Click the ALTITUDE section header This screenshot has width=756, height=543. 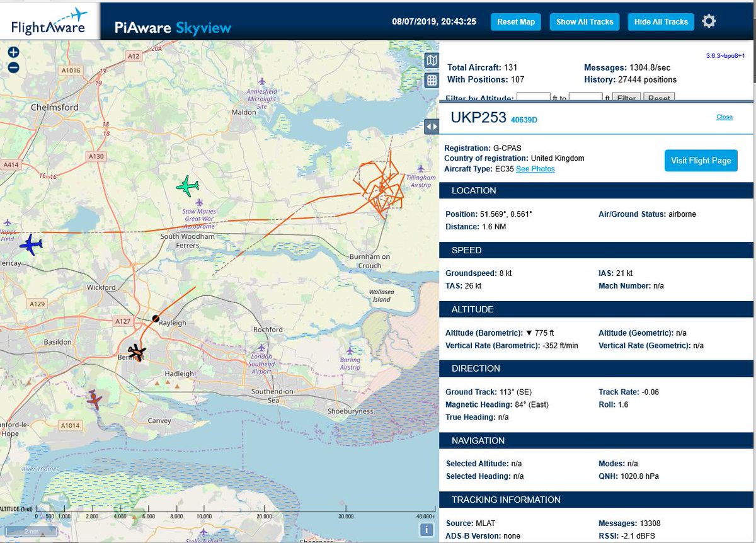(x=597, y=309)
